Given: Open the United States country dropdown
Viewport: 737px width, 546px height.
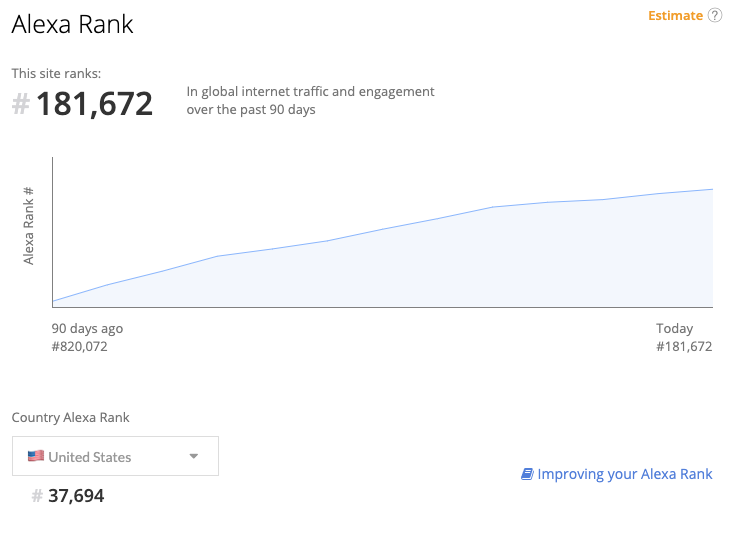Looking at the screenshot, I should pyautogui.click(x=115, y=456).
